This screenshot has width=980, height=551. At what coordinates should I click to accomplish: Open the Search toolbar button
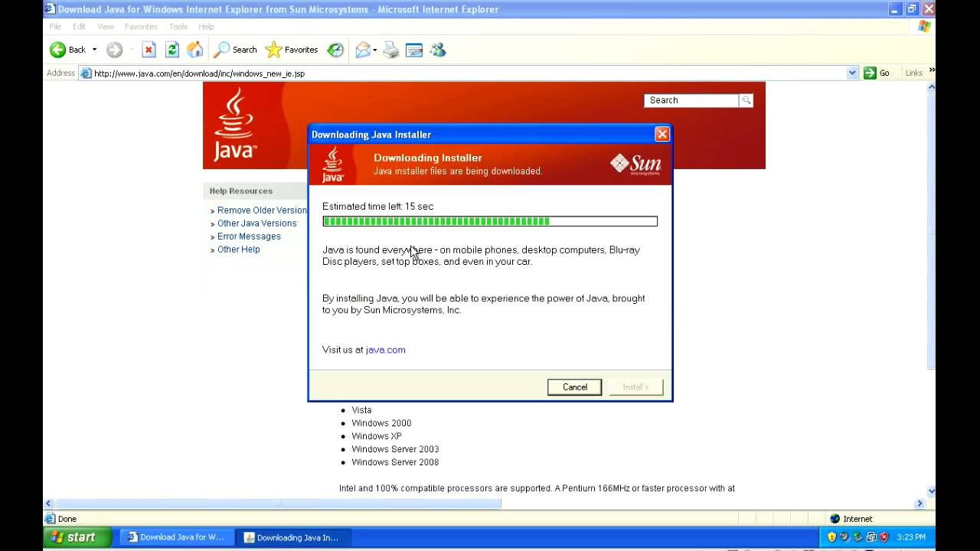[x=235, y=50]
